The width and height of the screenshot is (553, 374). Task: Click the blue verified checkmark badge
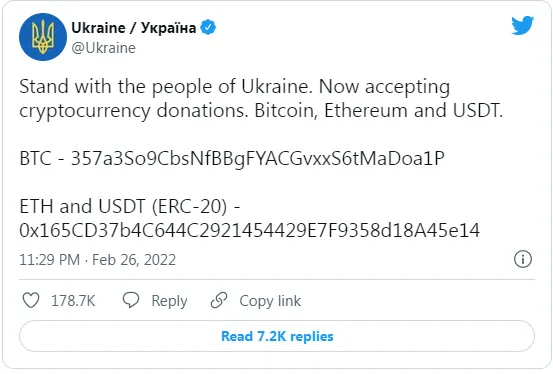[208, 27]
